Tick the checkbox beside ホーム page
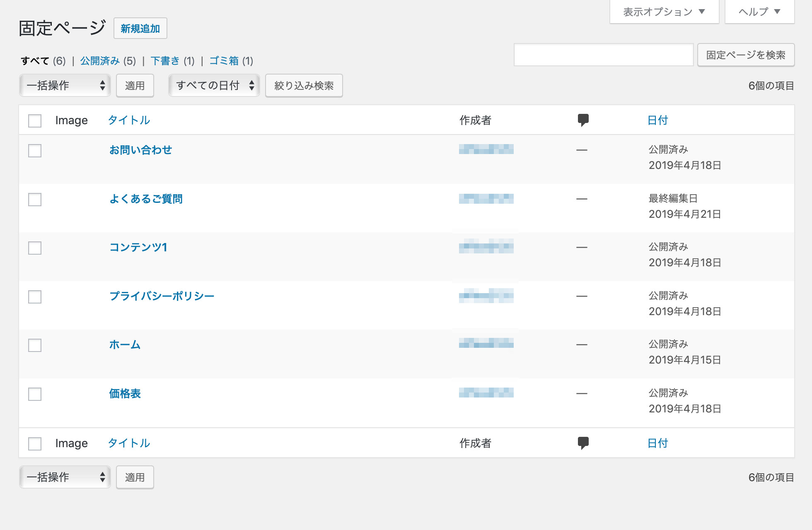This screenshot has height=530, width=812. 35,345
